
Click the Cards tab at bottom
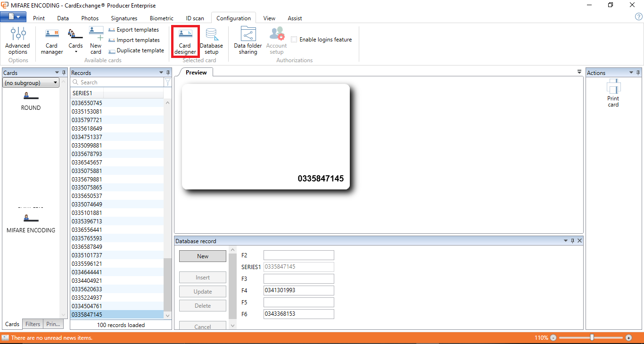point(12,324)
